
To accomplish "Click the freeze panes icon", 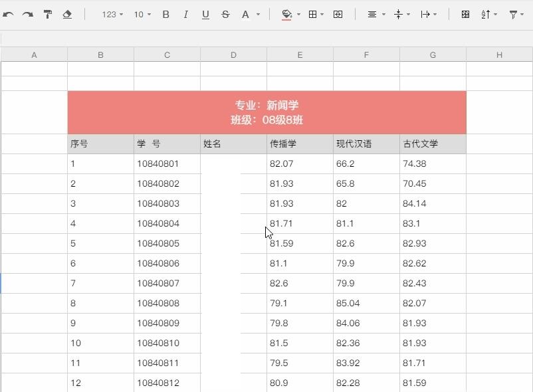I will coord(465,14).
